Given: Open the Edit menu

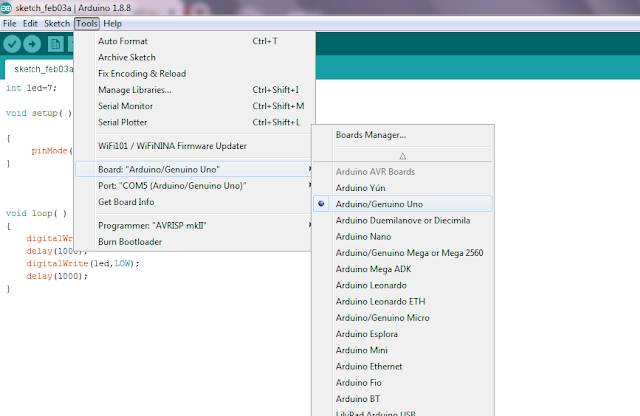Looking at the screenshot, I should [x=30, y=23].
